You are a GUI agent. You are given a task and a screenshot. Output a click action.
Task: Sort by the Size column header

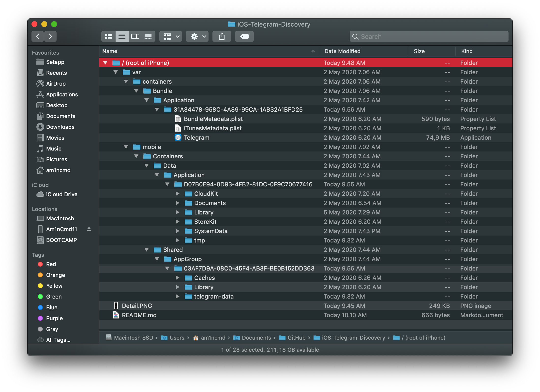(419, 51)
